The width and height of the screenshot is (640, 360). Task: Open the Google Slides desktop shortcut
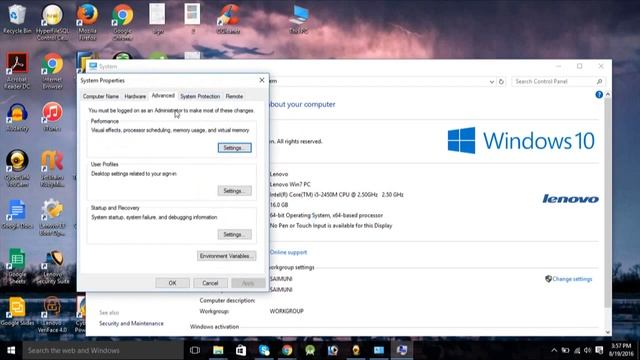click(x=17, y=311)
